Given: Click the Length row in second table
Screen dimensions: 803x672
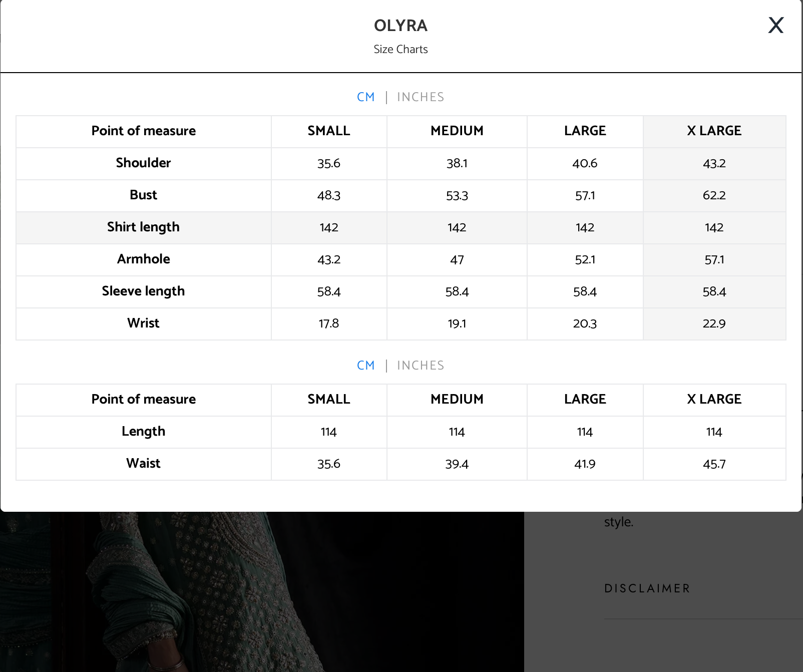Looking at the screenshot, I should point(401,432).
